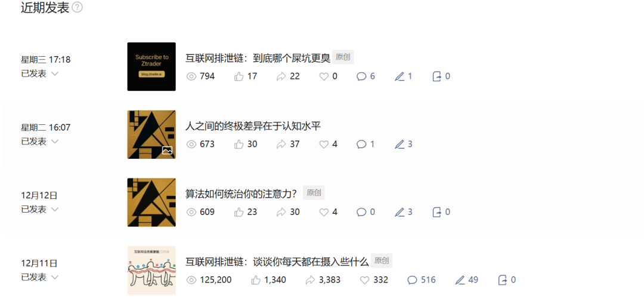
Task: Click the 原创 tag next to 谈谈你每天都在摄入些什么
Action: click(x=382, y=261)
